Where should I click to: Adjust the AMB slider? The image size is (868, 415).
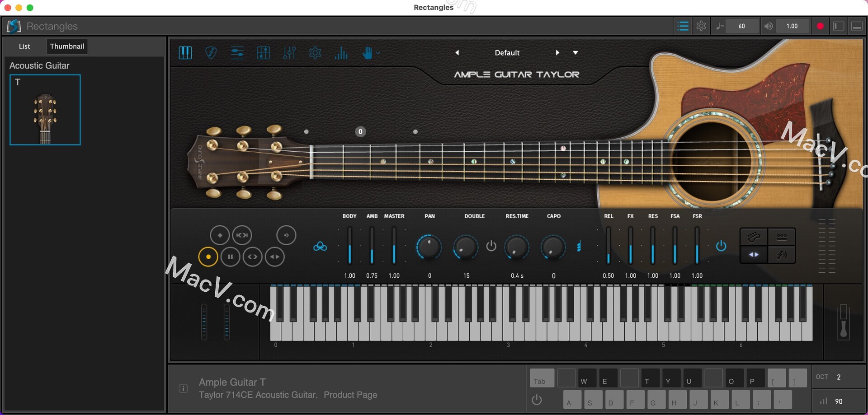point(372,246)
